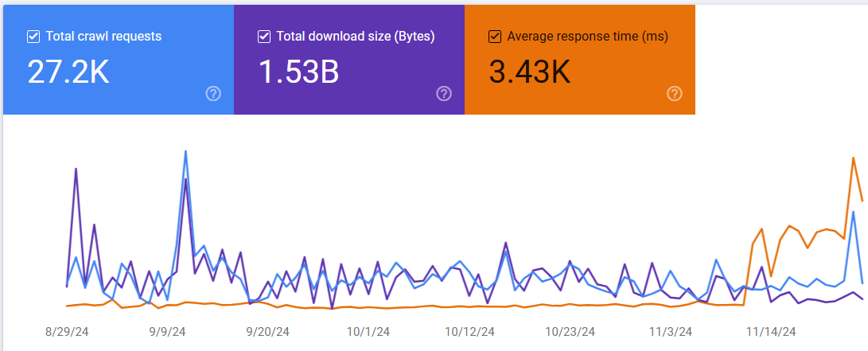868x351 pixels.
Task: Click the "Total crawl requests" label text
Action: click(103, 37)
